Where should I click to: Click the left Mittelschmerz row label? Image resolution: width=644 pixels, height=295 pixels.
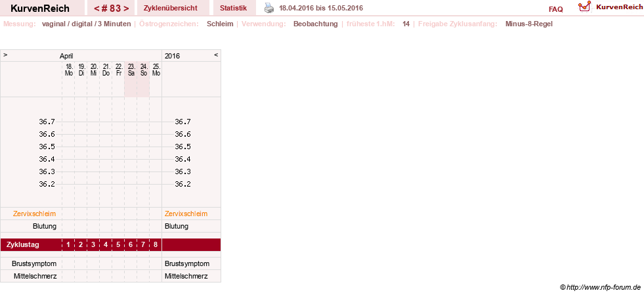pos(35,276)
